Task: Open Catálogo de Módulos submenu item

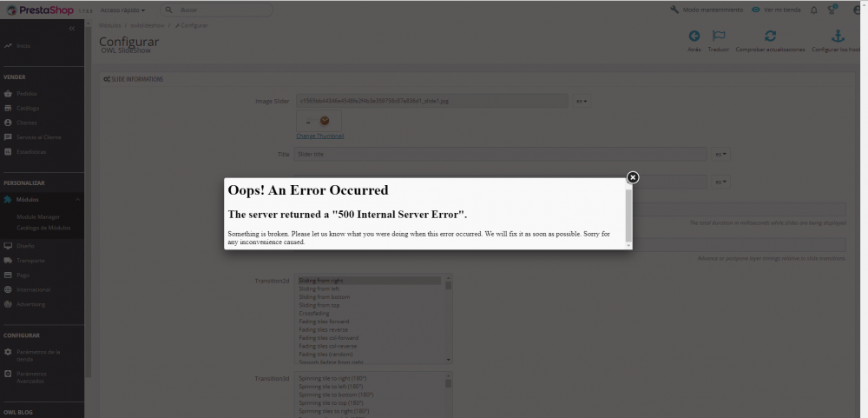Action: (43, 228)
